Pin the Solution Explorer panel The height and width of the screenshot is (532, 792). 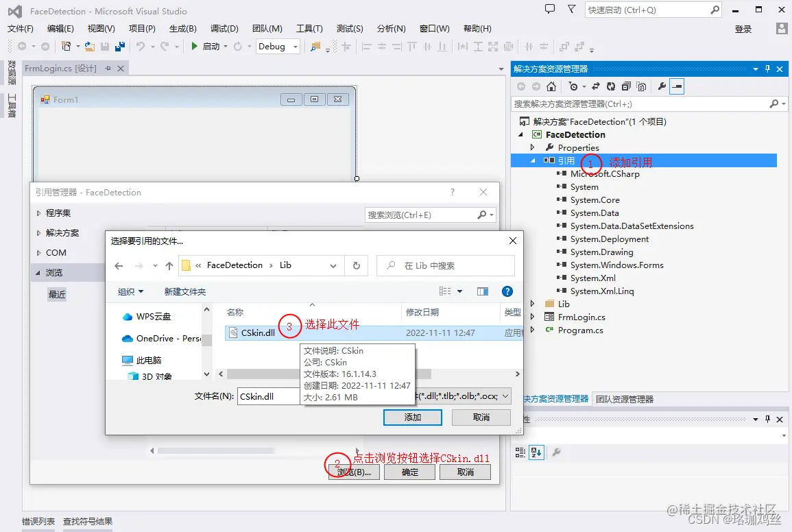[x=768, y=69]
